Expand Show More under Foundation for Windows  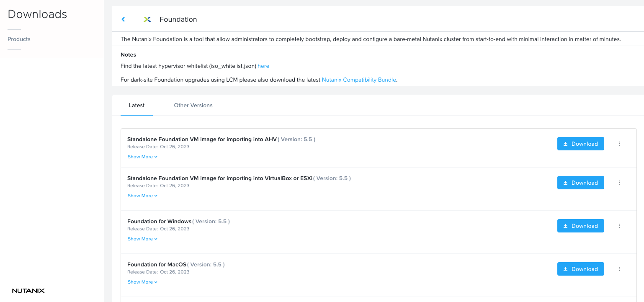(142, 239)
